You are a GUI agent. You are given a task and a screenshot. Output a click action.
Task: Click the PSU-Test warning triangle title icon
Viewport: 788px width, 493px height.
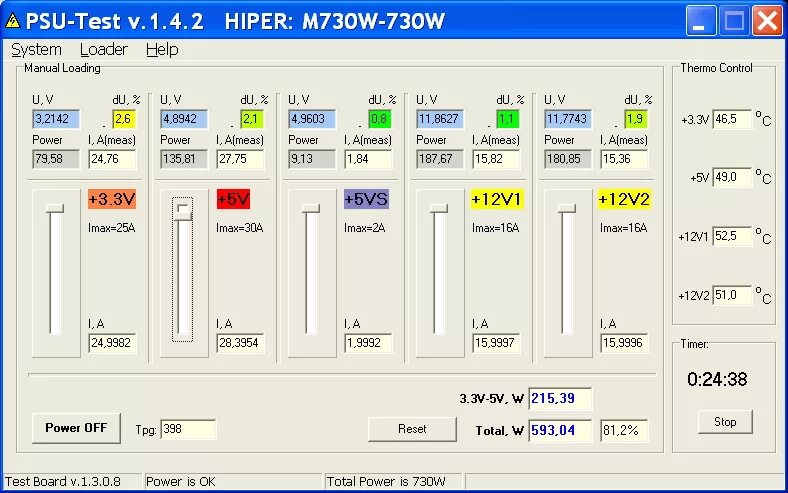coord(13,21)
